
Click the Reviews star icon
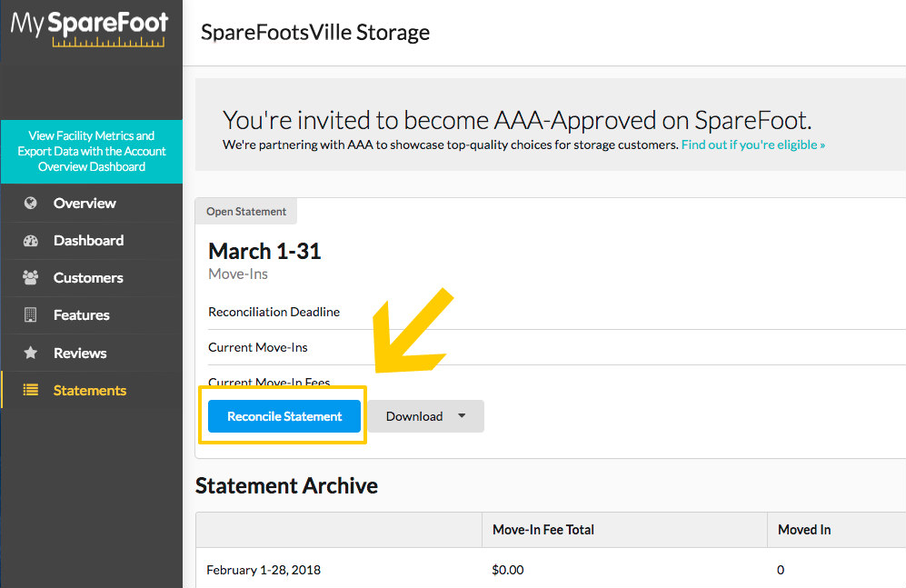pyautogui.click(x=31, y=353)
